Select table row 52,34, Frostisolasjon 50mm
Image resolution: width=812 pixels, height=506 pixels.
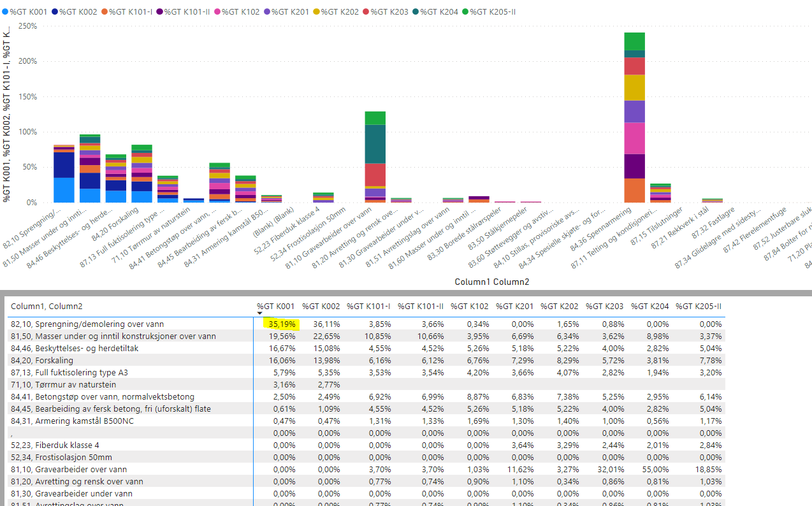click(366, 457)
